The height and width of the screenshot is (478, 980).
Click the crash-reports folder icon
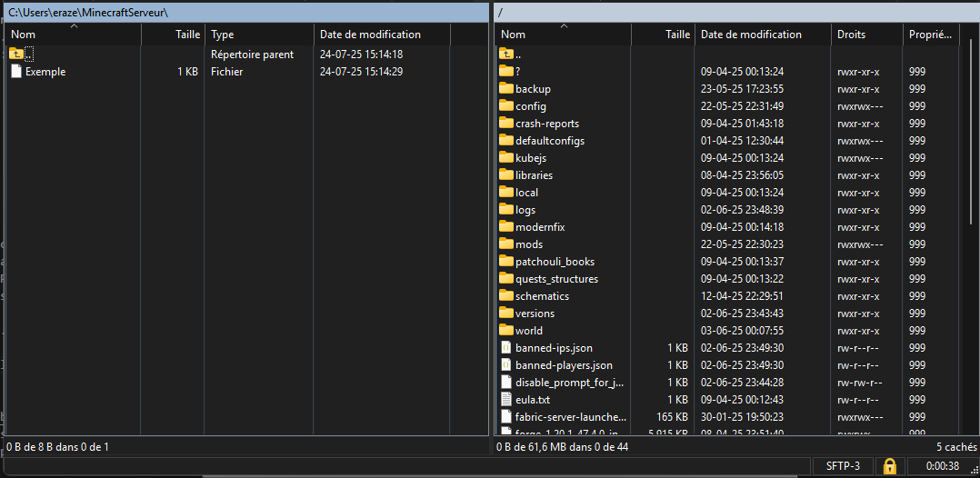(505, 123)
